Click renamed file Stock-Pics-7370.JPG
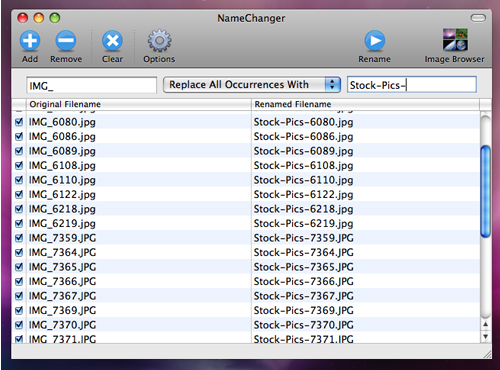 [x=304, y=325]
